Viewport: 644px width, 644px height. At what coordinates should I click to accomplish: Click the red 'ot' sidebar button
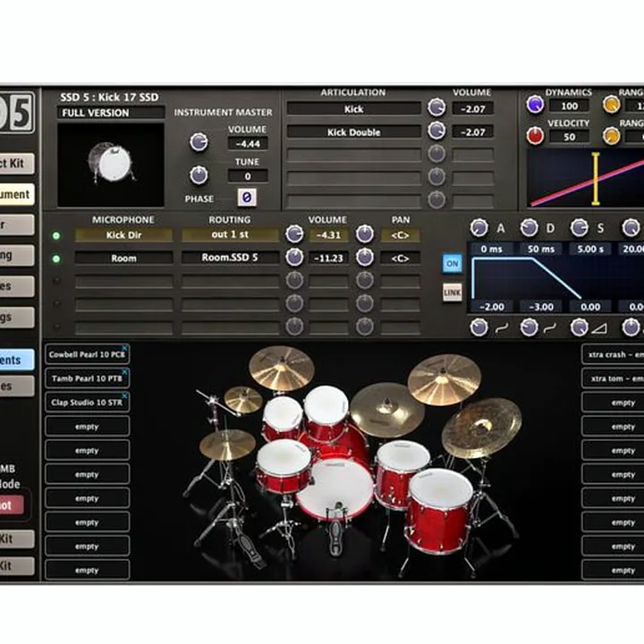tap(12, 505)
